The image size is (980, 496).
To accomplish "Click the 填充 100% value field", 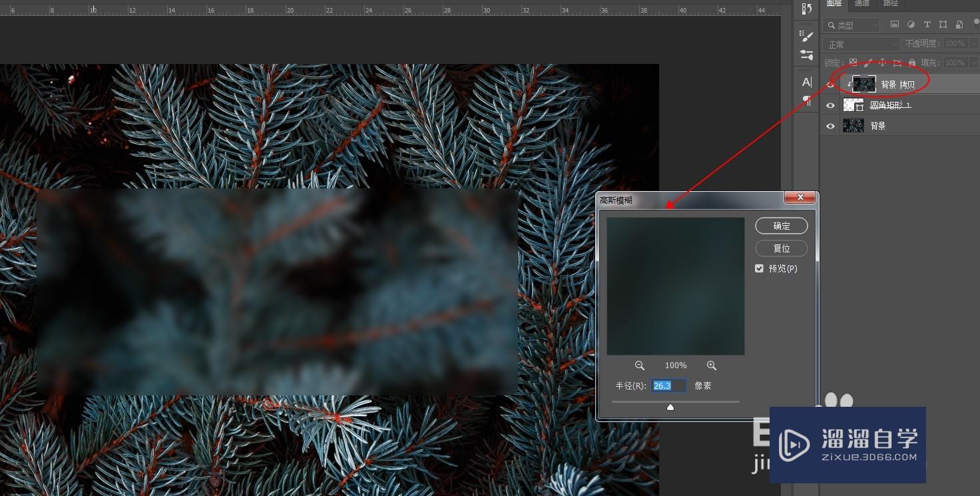I will pos(955,63).
